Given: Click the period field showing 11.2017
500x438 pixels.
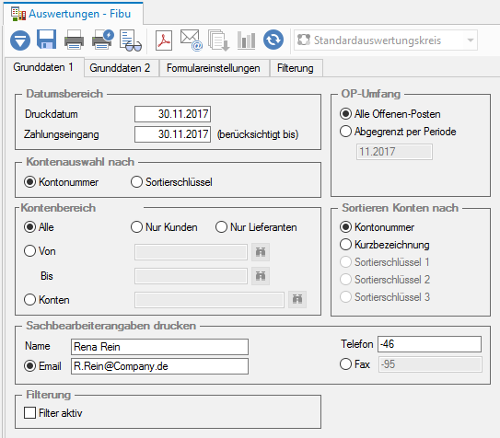Looking at the screenshot, I should click(394, 152).
